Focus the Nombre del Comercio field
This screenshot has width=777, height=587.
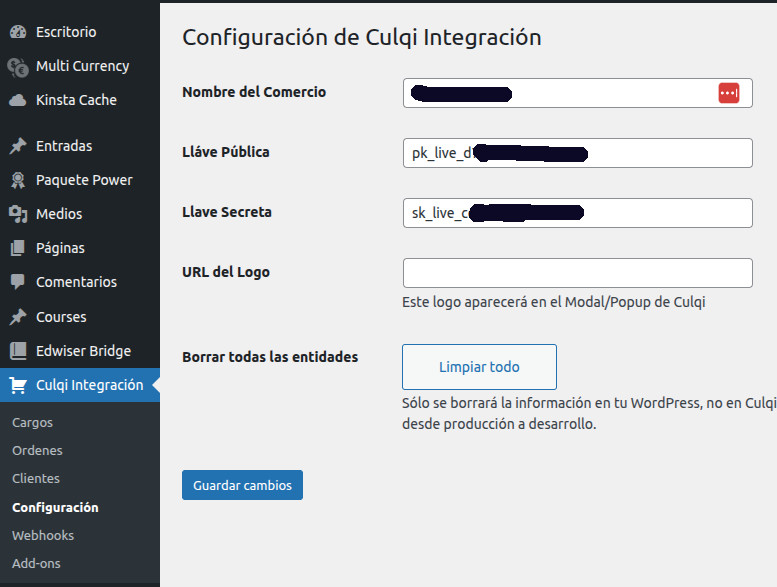pyautogui.click(x=578, y=93)
